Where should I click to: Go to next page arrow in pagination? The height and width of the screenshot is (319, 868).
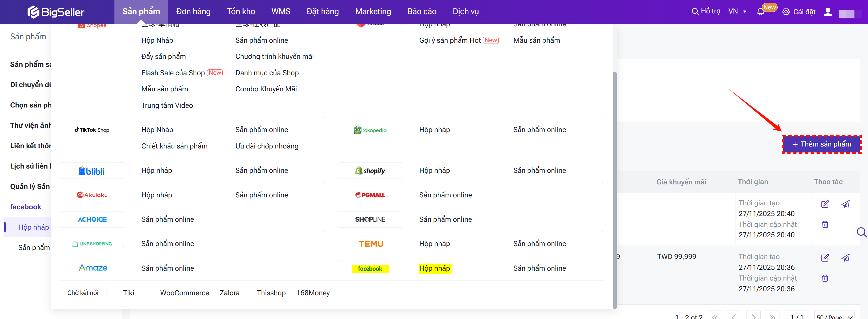tap(754, 316)
